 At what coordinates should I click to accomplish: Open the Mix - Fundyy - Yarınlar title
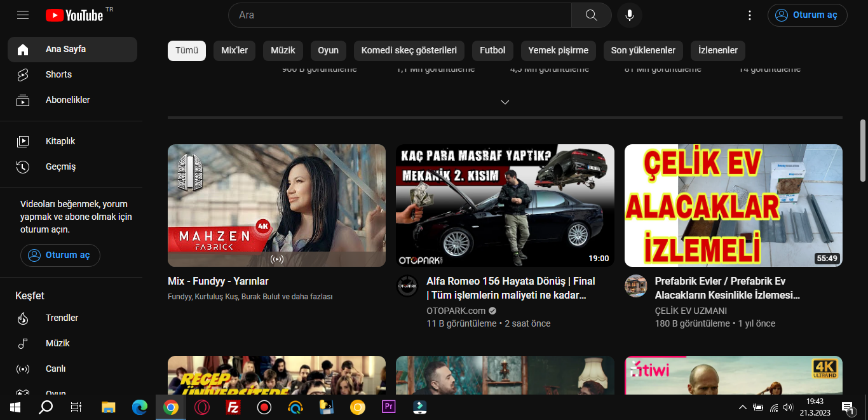tap(218, 281)
